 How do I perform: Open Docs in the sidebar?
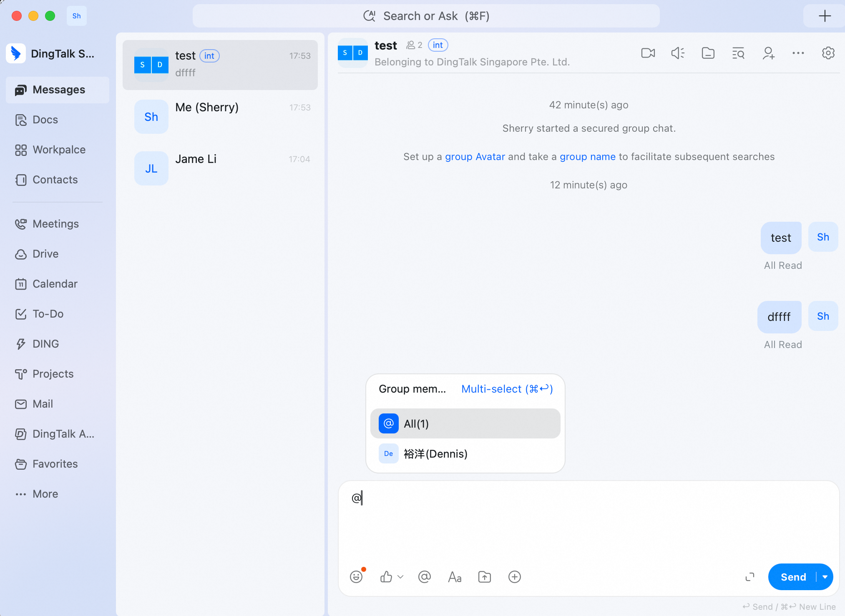pos(58,120)
